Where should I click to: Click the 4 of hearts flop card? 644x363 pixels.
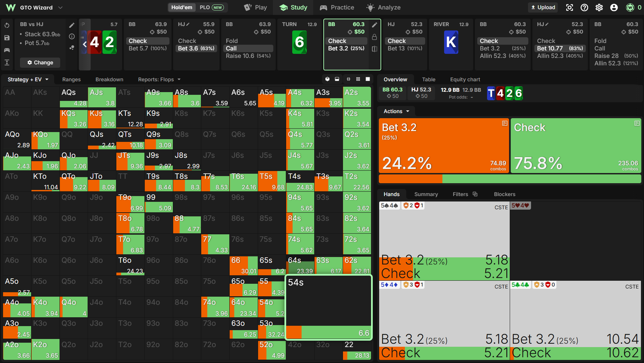coord(94,42)
